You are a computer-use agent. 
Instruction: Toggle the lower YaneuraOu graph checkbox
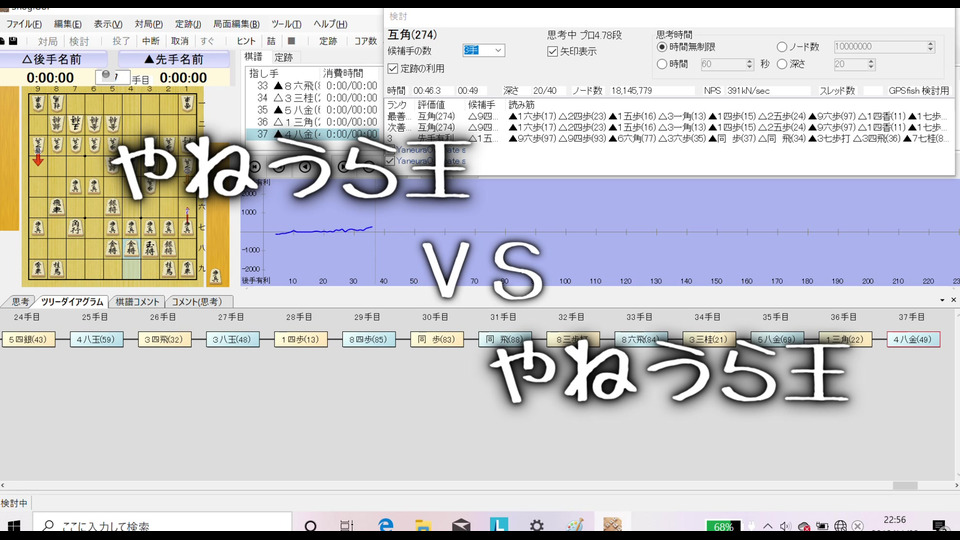coord(390,161)
